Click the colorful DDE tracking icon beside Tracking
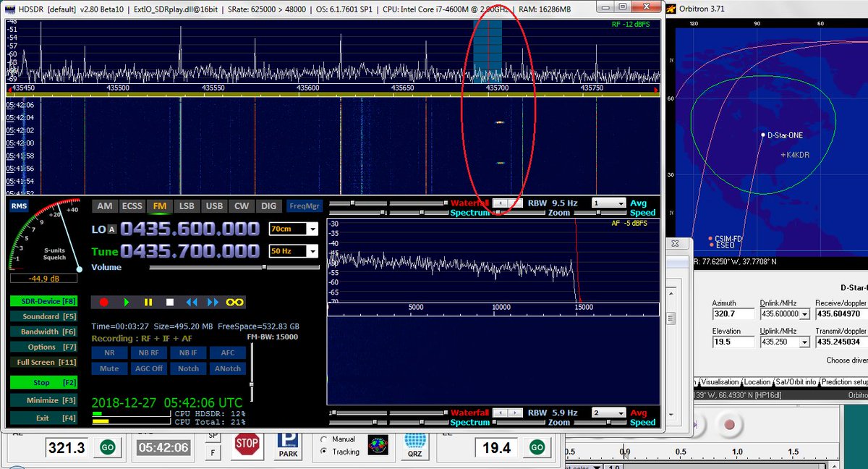 coord(378,444)
